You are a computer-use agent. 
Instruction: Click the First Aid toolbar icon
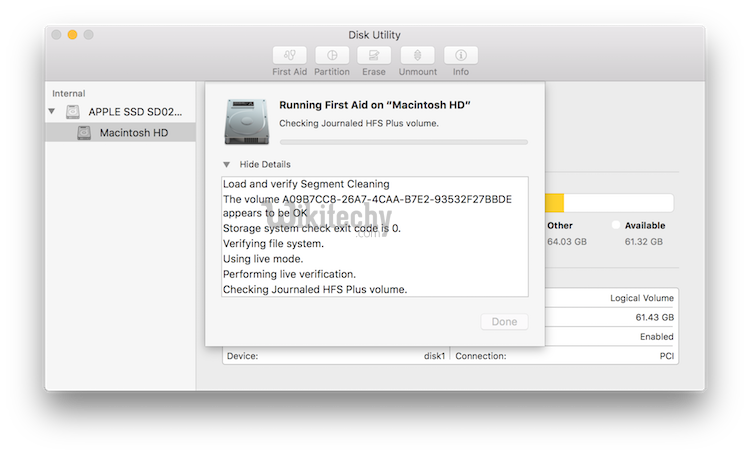289,56
